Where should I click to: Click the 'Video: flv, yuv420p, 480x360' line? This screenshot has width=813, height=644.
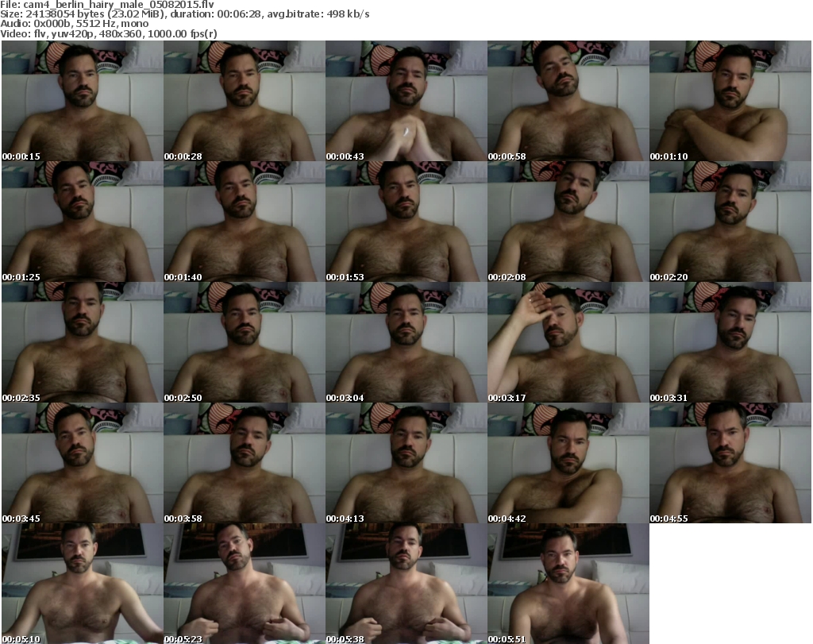click(x=108, y=33)
